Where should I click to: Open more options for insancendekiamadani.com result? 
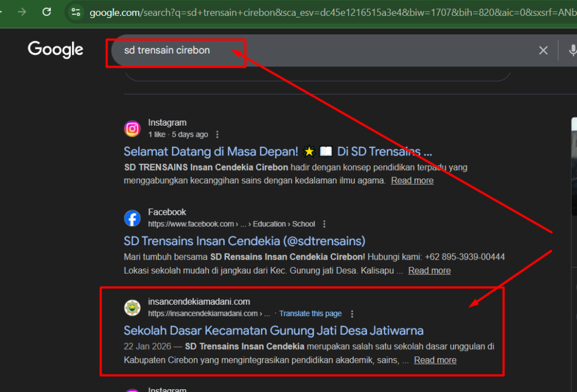pos(352,314)
